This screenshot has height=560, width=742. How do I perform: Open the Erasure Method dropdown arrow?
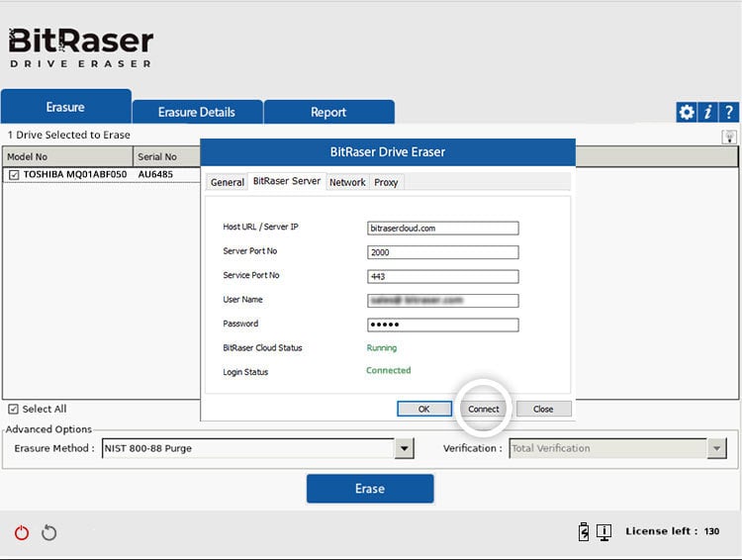point(404,448)
